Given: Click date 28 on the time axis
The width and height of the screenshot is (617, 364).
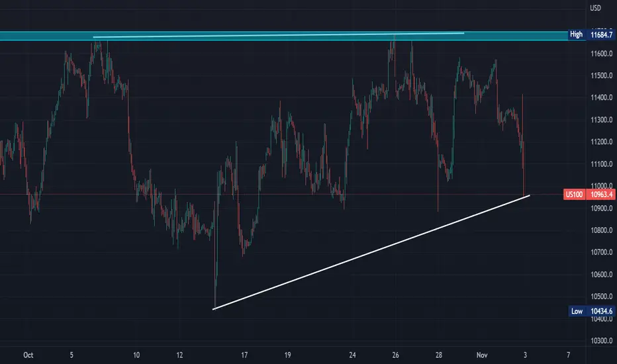Looking at the screenshot, I should [439, 355].
